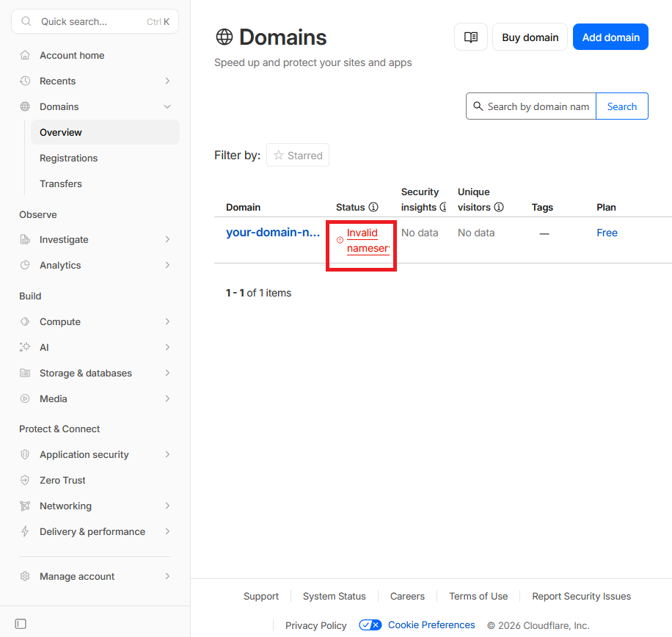The height and width of the screenshot is (637, 672).
Task: Click the Plan column header
Action: (x=606, y=208)
